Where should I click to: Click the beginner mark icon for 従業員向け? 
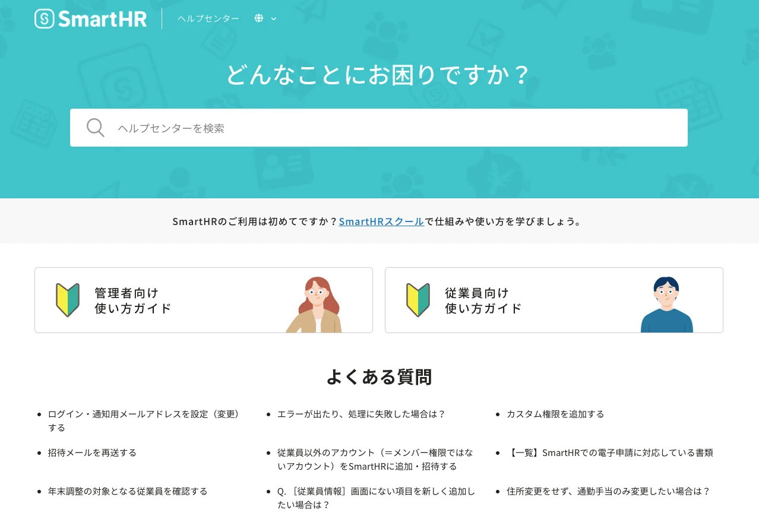point(418,300)
